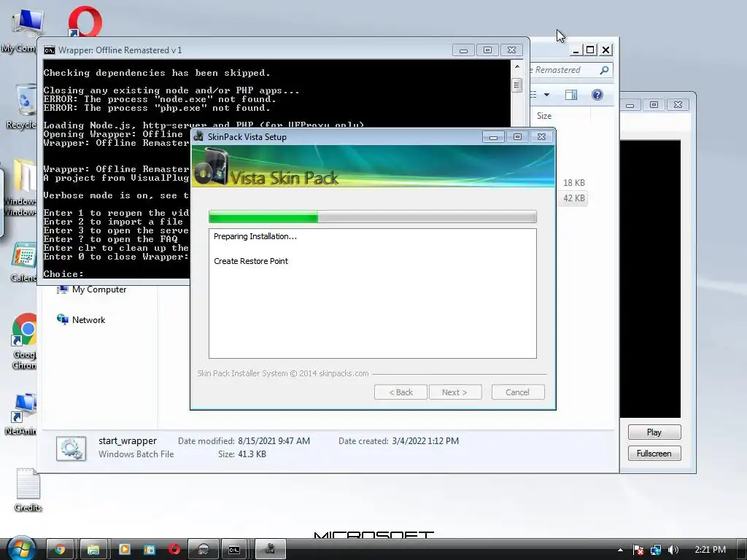Open the blue grid app in taskbar

pyautogui.click(x=149, y=550)
